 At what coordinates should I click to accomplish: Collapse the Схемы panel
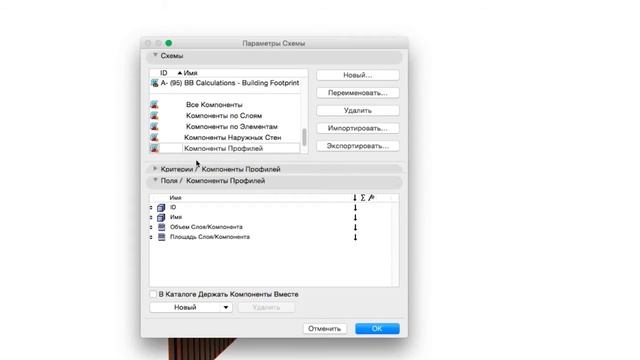point(155,55)
